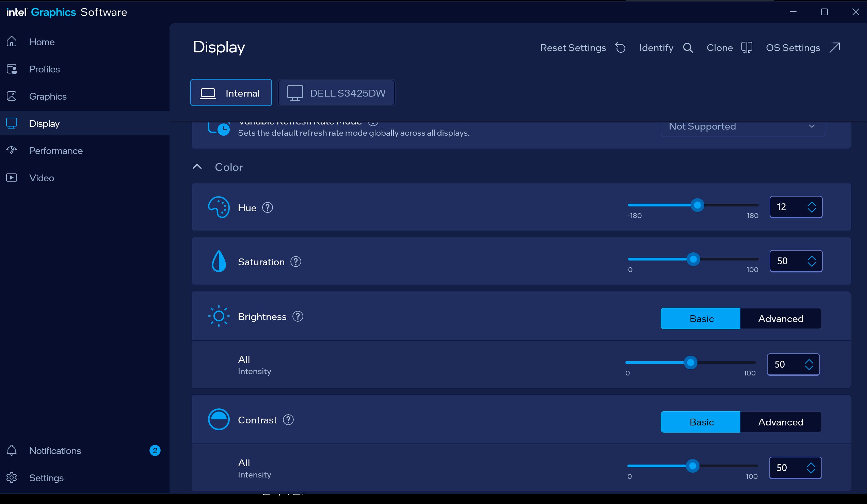
Task: Click notification count badge 2
Action: click(x=155, y=450)
